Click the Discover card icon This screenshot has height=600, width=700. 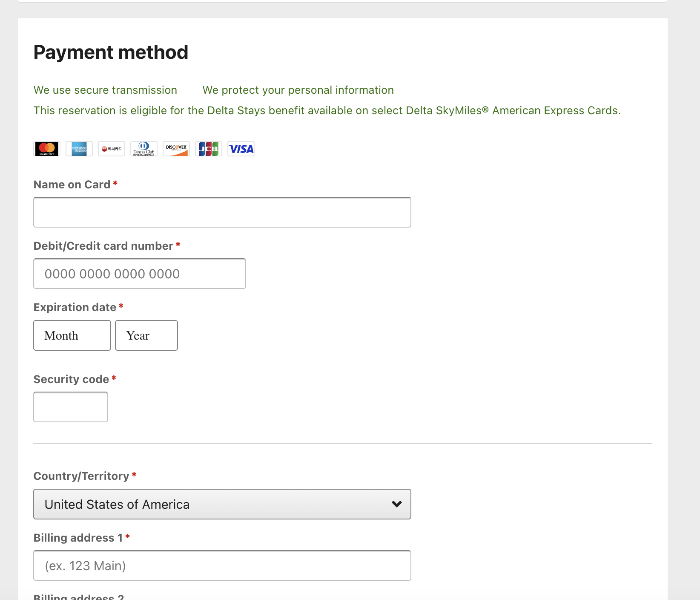pyautogui.click(x=176, y=149)
